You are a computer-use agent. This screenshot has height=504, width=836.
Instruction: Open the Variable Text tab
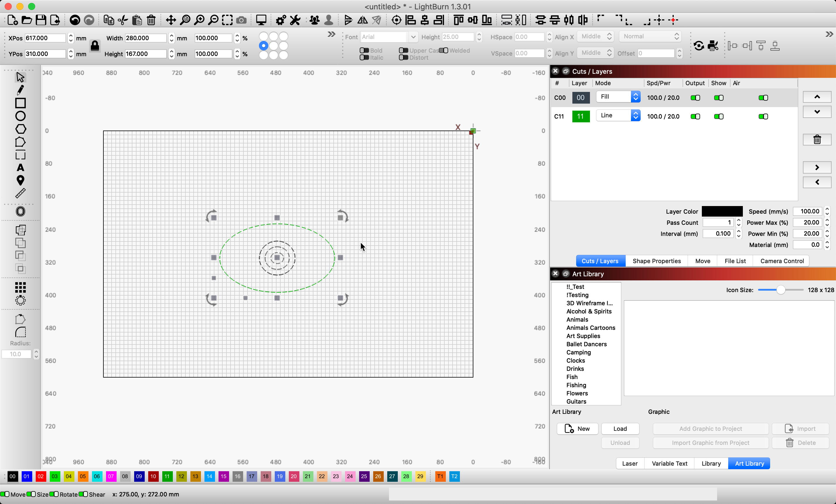tap(669, 463)
